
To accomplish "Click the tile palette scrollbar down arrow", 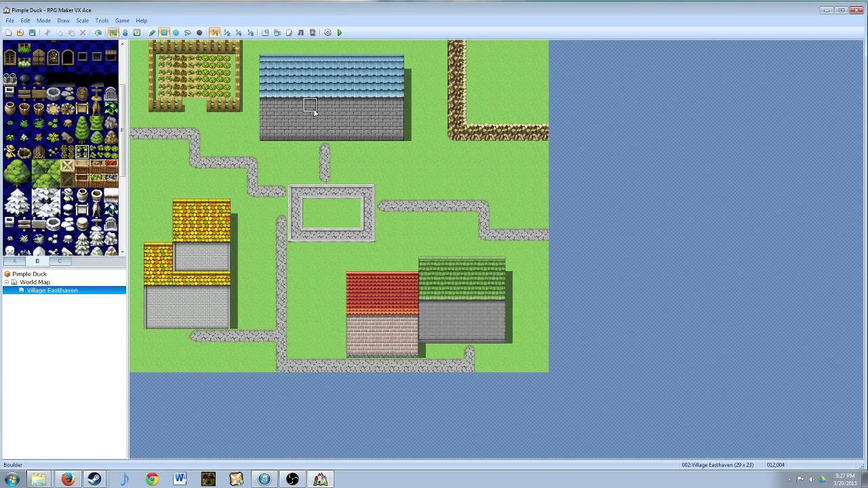I will (x=123, y=251).
